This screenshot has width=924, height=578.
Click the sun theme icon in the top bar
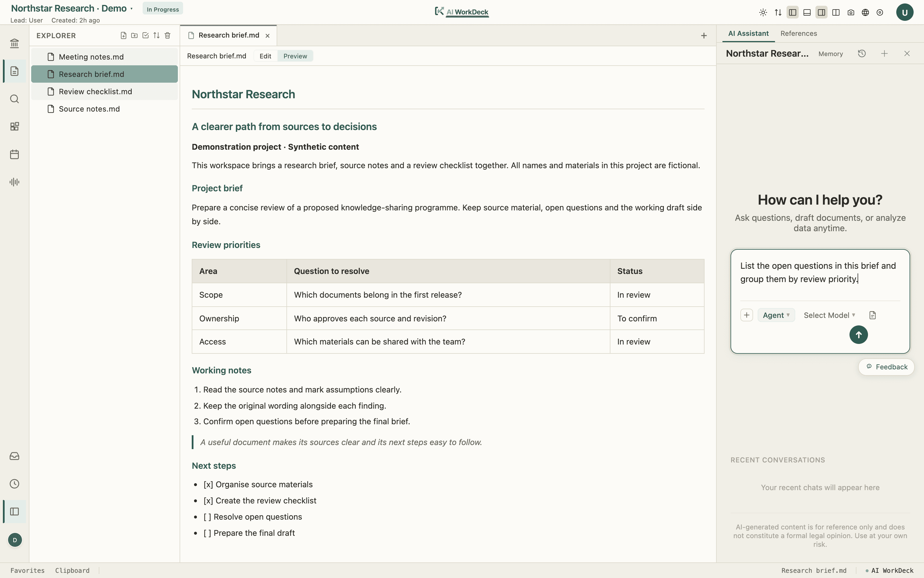[x=763, y=13]
